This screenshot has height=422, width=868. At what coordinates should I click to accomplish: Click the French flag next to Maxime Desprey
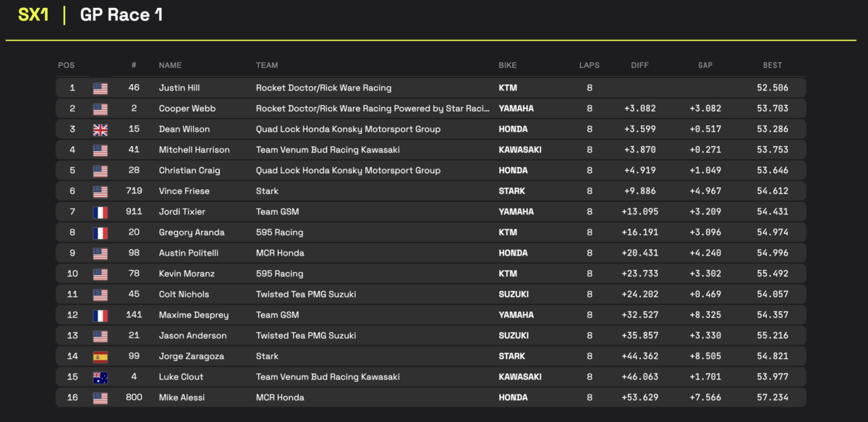coord(100,316)
